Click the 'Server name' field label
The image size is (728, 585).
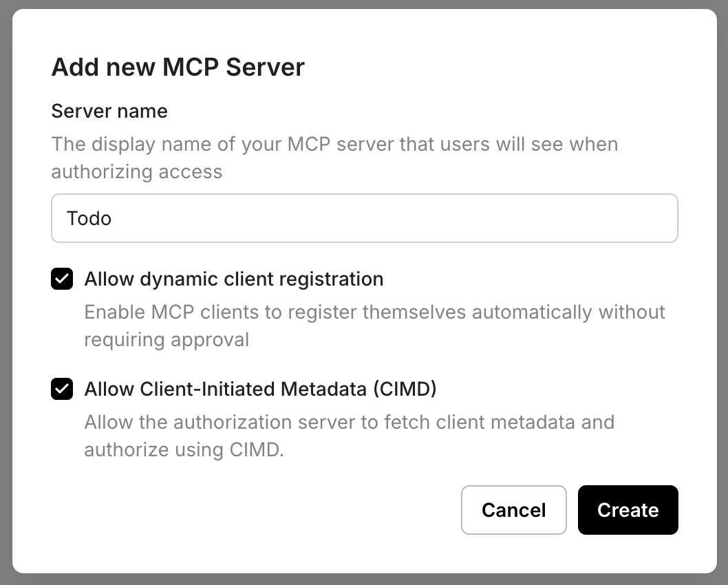click(109, 111)
